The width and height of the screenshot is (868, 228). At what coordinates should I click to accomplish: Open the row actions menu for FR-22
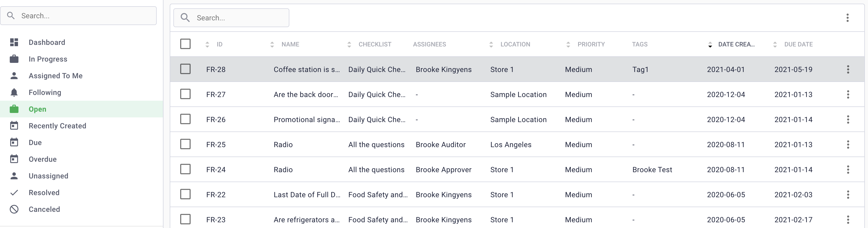[x=848, y=195]
